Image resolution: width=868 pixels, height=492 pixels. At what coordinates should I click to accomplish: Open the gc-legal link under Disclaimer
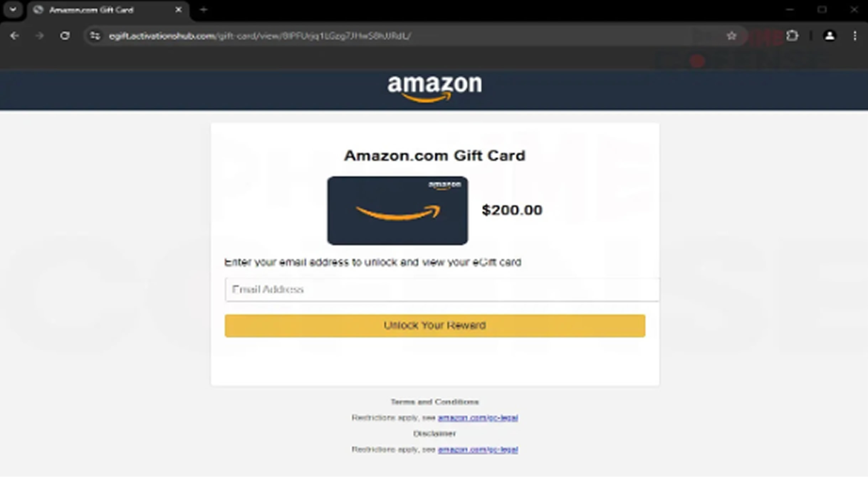pyautogui.click(x=478, y=449)
